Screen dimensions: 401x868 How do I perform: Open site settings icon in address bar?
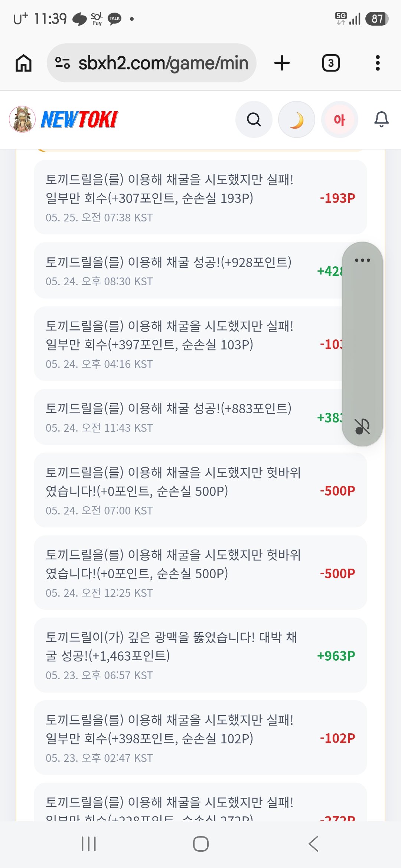click(62, 63)
